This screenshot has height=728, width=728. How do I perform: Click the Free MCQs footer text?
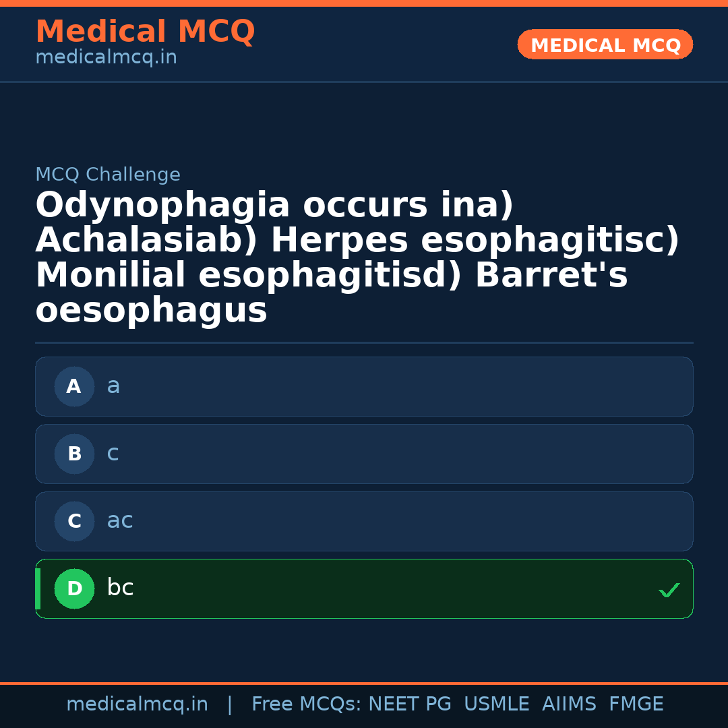307,704
